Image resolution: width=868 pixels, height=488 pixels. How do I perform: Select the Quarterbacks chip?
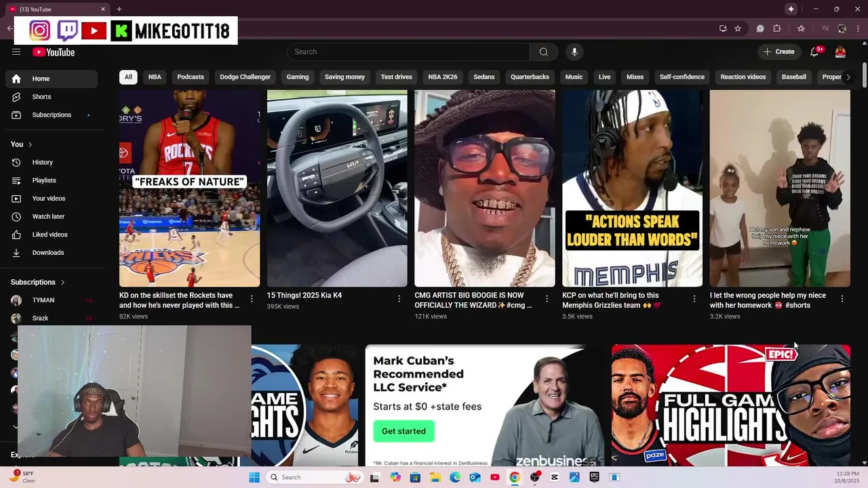tap(530, 77)
